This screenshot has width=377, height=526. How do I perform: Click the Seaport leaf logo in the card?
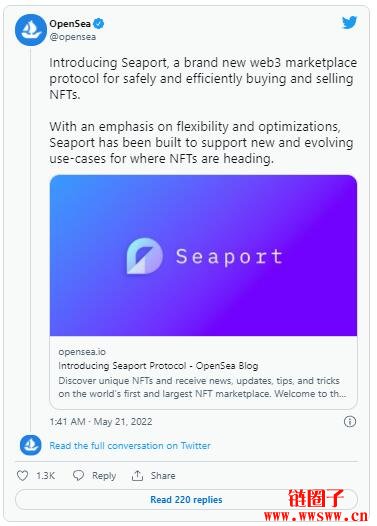[x=145, y=256]
